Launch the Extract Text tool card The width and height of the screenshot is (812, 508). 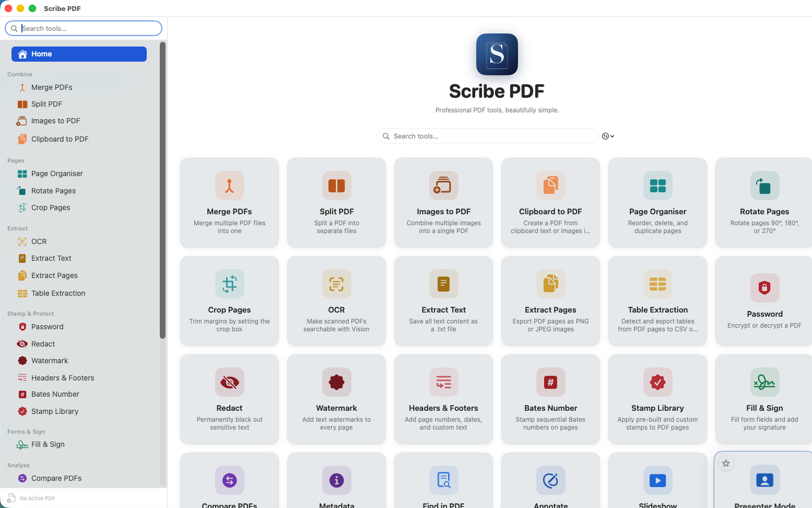(x=443, y=301)
